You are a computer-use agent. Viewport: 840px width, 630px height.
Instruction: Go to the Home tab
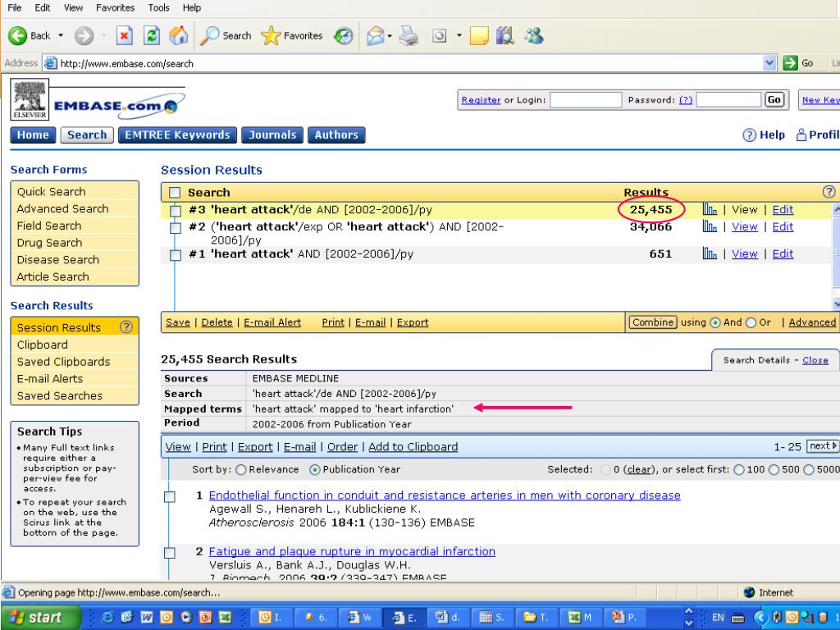pos(33,135)
